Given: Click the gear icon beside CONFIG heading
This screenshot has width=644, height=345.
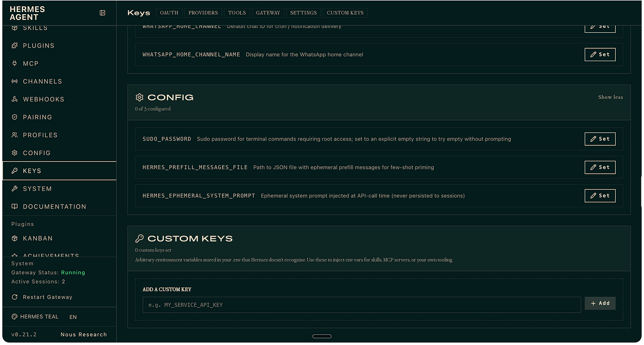Looking at the screenshot, I should tap(139, 97).
